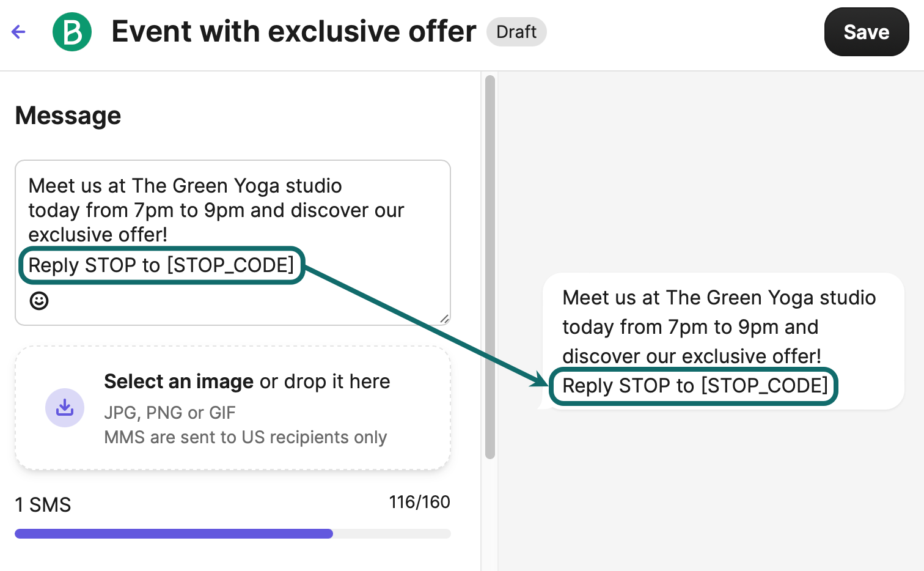
Task: Open the emoji picker smiley icon
Action: tap(38, 301)
